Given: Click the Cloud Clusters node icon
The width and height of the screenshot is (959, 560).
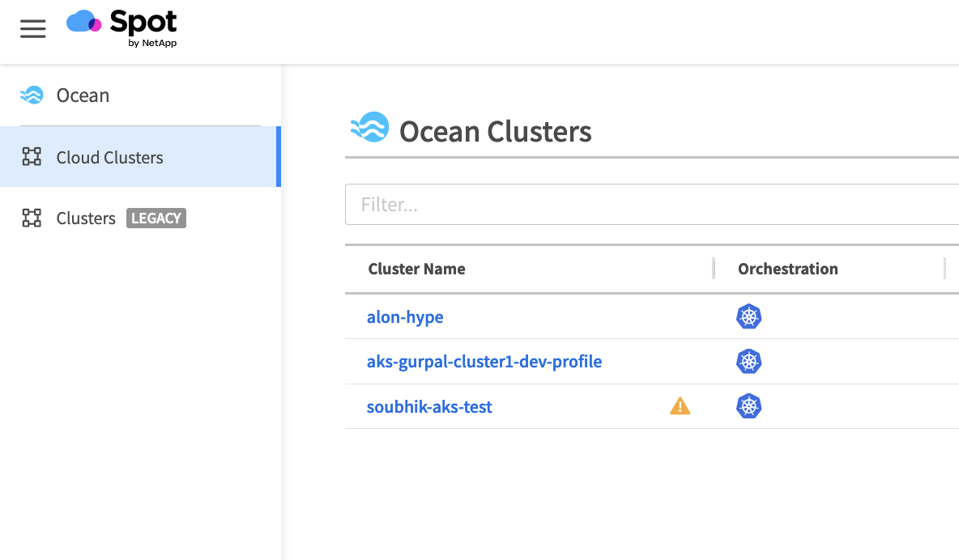Looking at the screenshot, I should (x=32, y=157).
